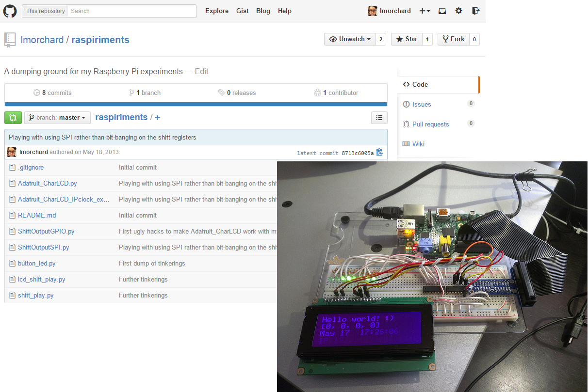Image resolution: width=588 pixels, height=392 pixels.
Task: Open the Unwatch dropdown
Action: [349, 39]
